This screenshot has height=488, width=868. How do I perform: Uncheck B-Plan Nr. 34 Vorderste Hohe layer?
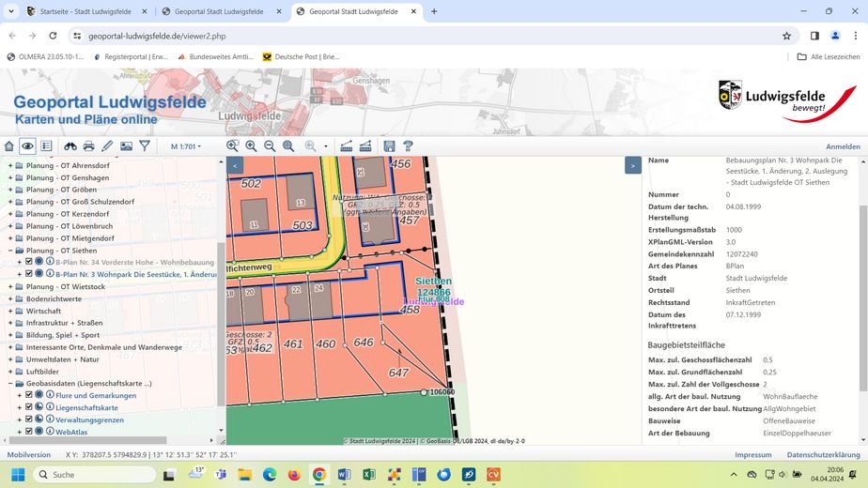[x=29, y=262]
